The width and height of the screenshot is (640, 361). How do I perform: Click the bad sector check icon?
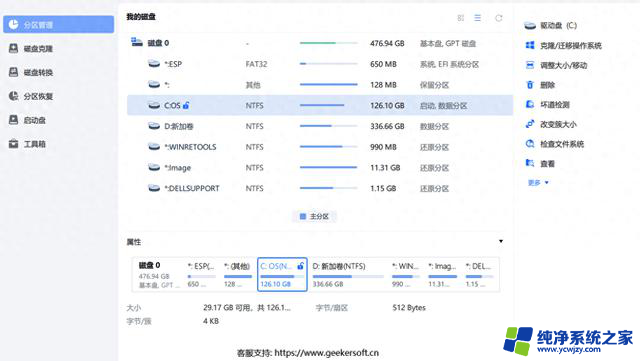(x=530, y=105)
